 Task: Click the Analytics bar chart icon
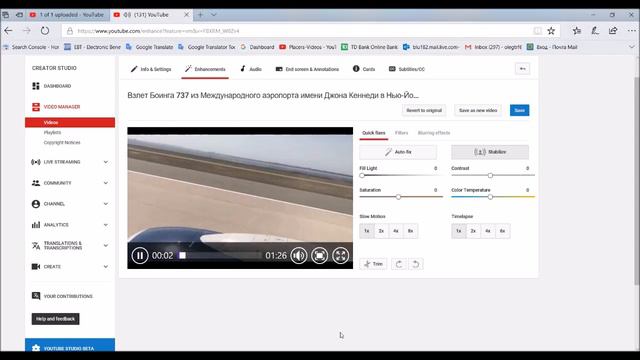[x=36, y=224]
